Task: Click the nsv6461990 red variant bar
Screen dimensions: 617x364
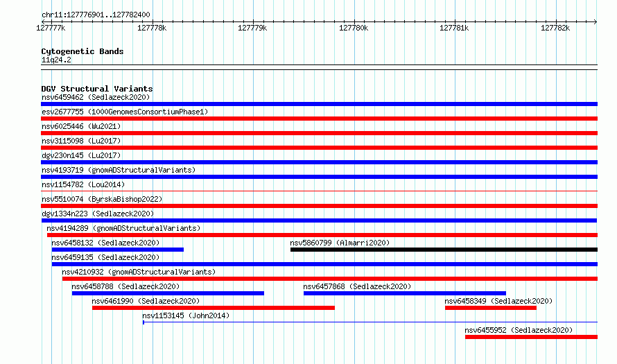Action: 214,308
